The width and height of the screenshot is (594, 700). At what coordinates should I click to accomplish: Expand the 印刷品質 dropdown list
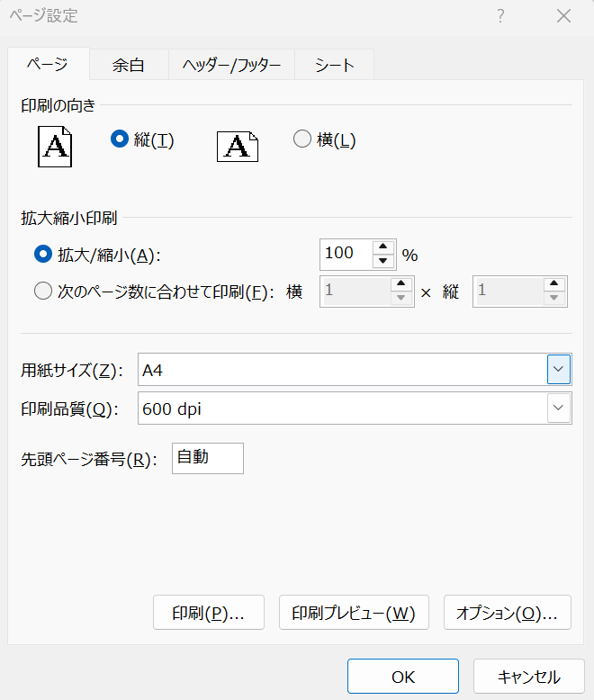[x=559, y=408]
